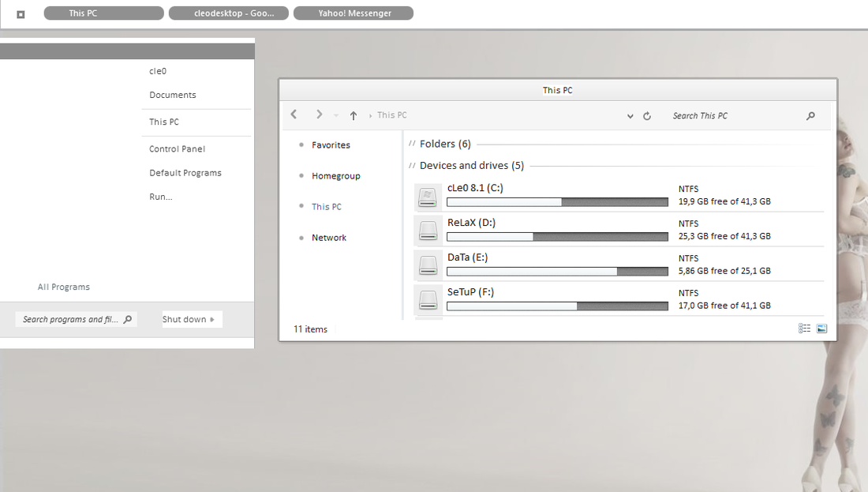Click SeTuP (F:) drive name
The height and width of the screenshot is (492, 868).
[x=470, y=292]
